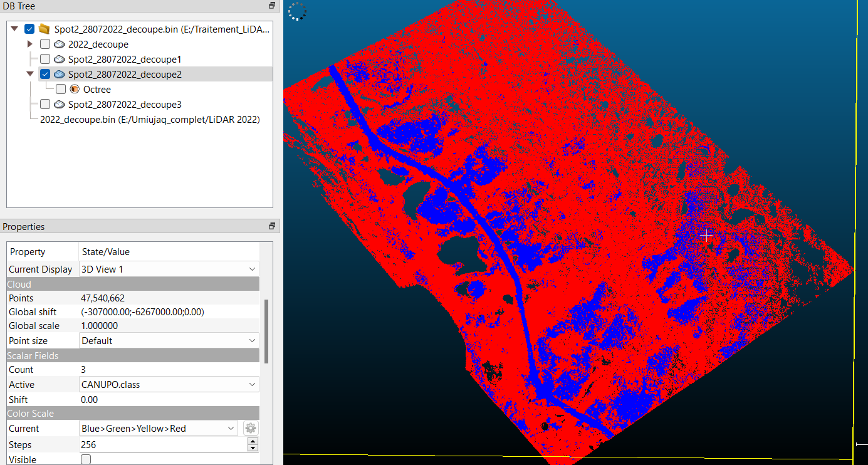Click the Properties panel vertical scrollbar
The width and height of the screenshot is (868, 465).
pyautogui.click(x=266, y=331)
